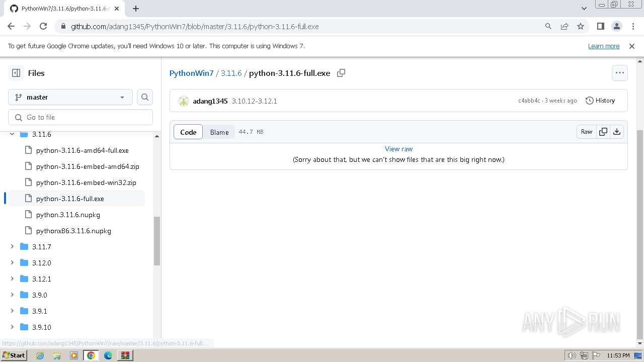Screen dimensions: 644x362
Task: Click the volume speaker tray icon
Action: pos(572,355)
